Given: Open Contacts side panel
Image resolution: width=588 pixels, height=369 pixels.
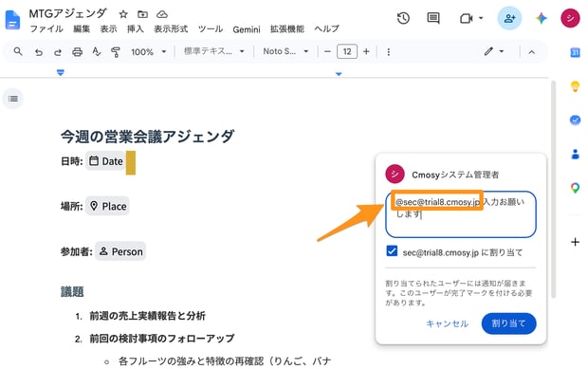Looking at the screenshot, I should tap(575, 154).
